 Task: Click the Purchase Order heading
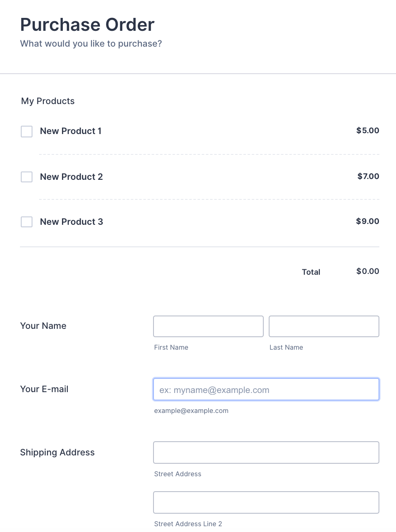tap(87, 25)
